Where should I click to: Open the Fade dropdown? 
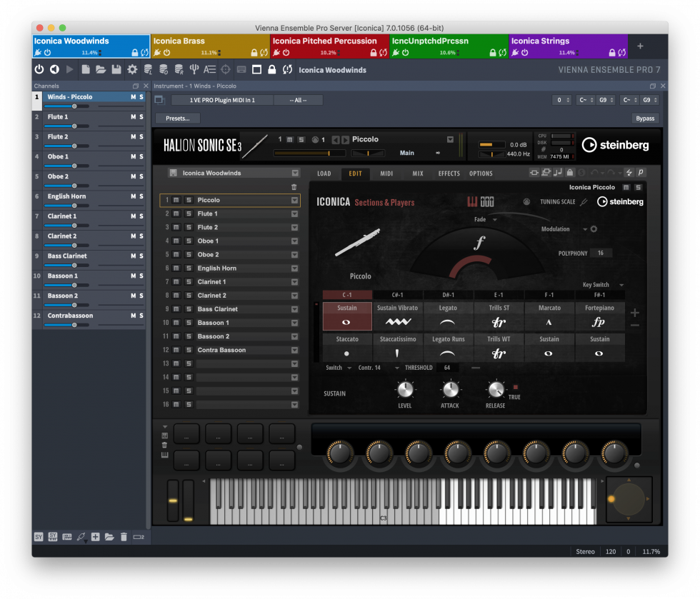(x=485, y=220)
